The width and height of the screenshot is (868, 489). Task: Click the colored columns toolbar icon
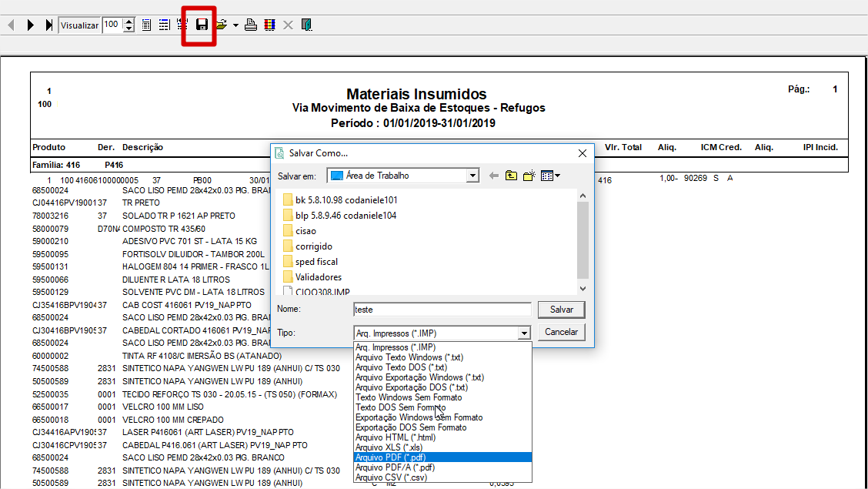269,25
